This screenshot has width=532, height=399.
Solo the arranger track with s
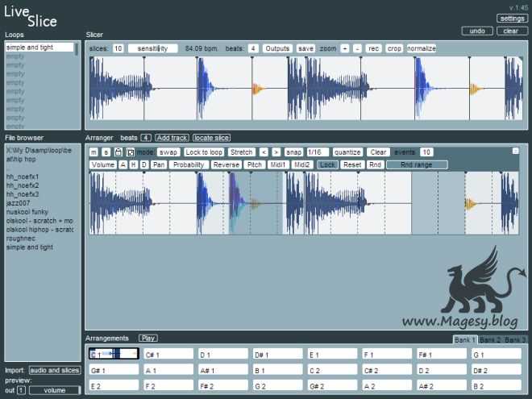click(x=106, y=152)
